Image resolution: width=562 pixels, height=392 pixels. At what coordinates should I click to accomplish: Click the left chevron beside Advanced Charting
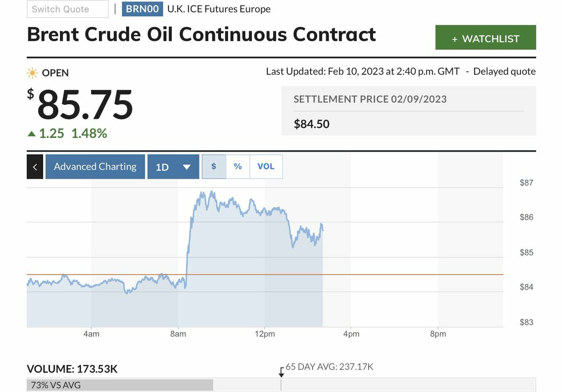point(35,167)
